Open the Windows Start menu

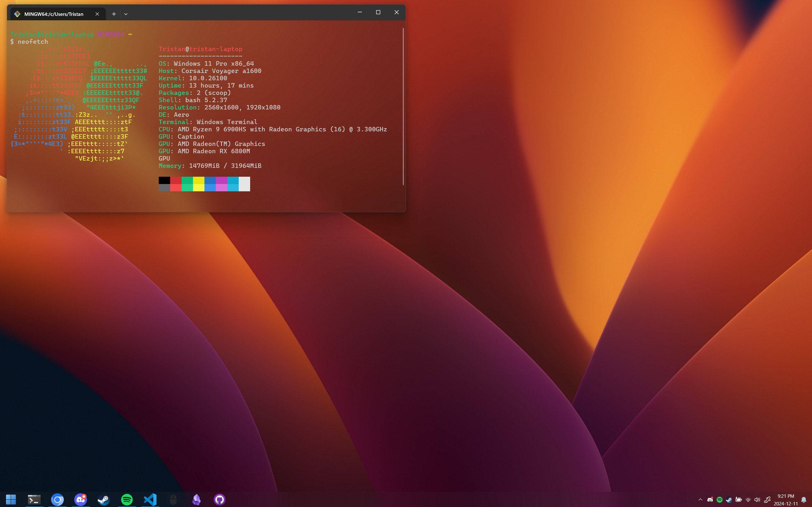point(11,500)
